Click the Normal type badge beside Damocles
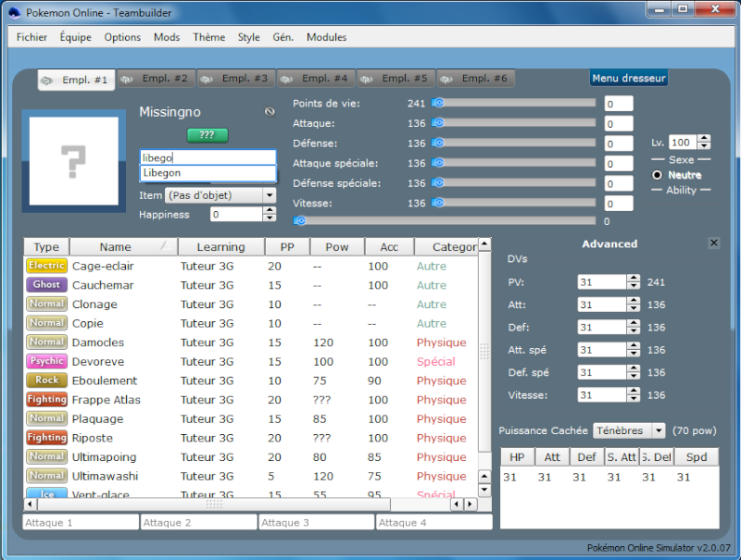This screenshot has width=741, height=560. pyautogui.click(x=46, y=342)
